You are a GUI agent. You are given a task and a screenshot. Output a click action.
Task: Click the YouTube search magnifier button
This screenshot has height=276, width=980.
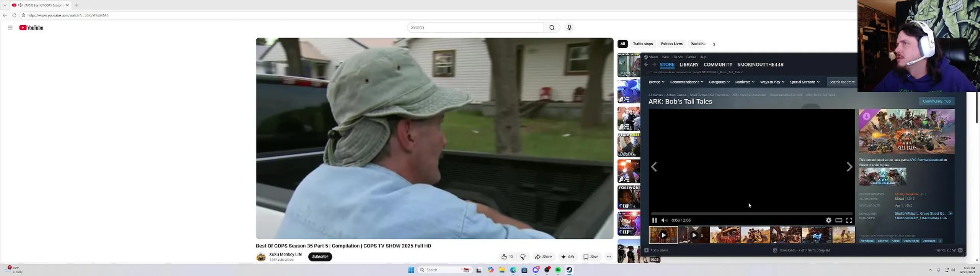point(552,28)
